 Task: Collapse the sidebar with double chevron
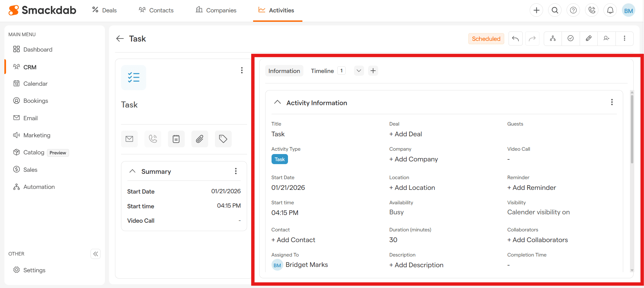point(96,254)
